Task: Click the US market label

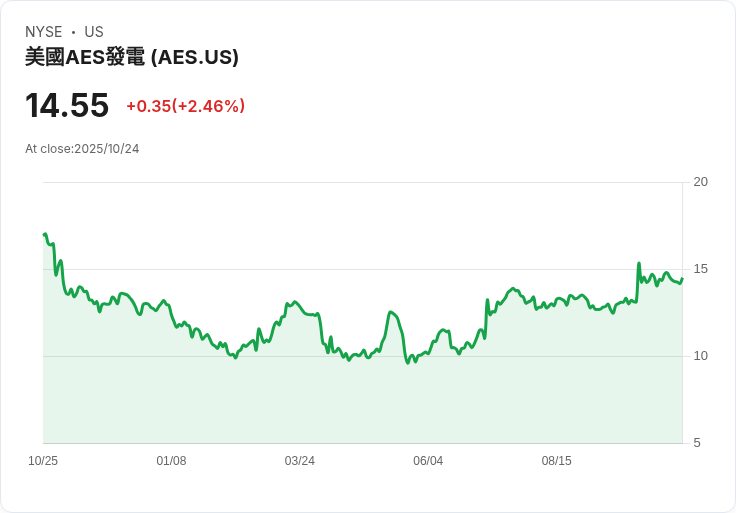Action: pos(94,32)
